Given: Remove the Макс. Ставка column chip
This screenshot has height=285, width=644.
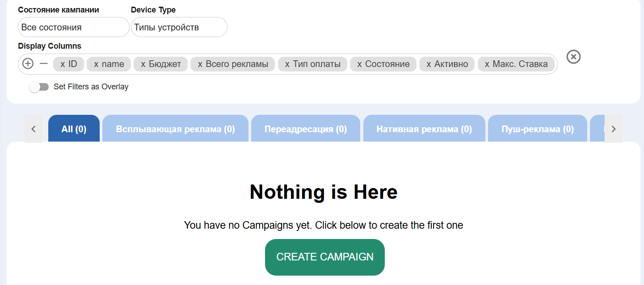Looking at the screenshot, I should 487,64.
